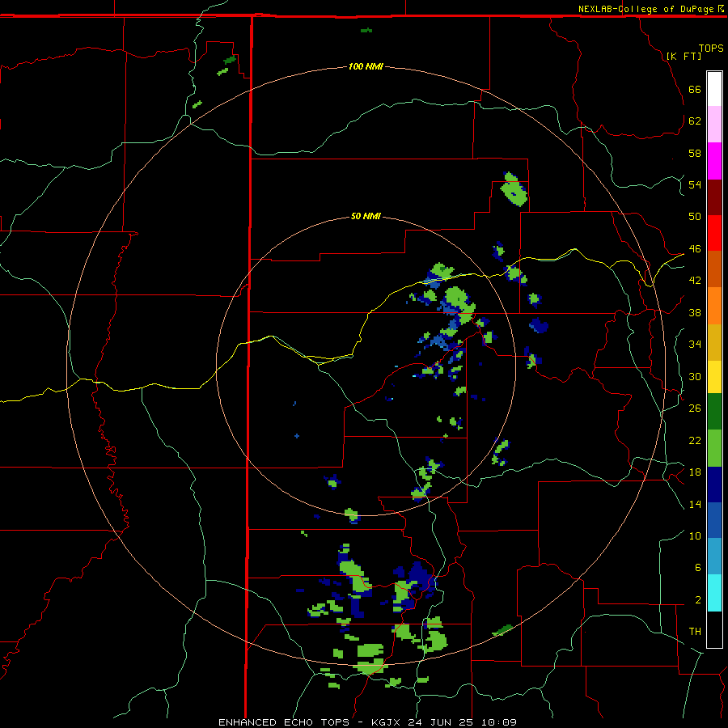Click the cyan 10 kft legend swatch
Screen dimensions: 728x728
click(714, 593)
